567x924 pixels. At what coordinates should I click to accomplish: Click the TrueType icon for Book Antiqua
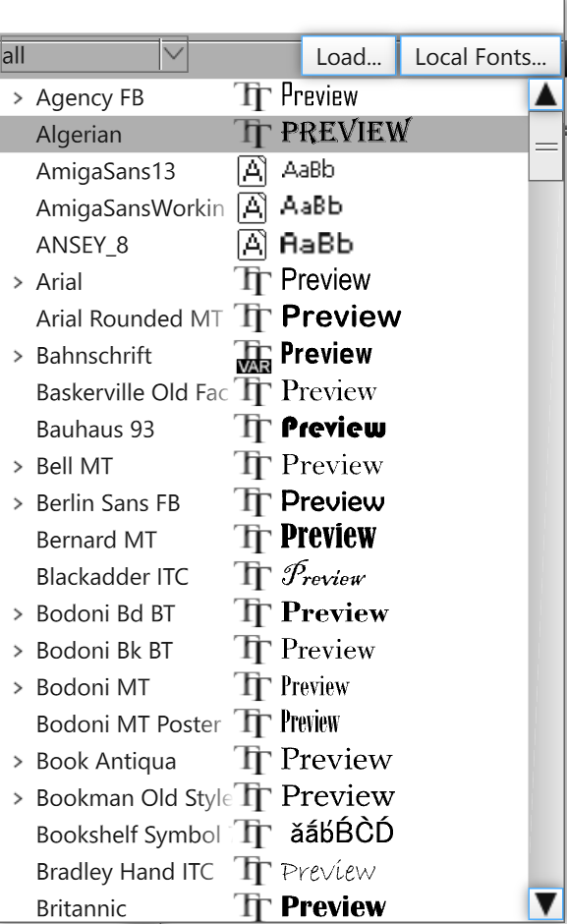click(253, 760)
